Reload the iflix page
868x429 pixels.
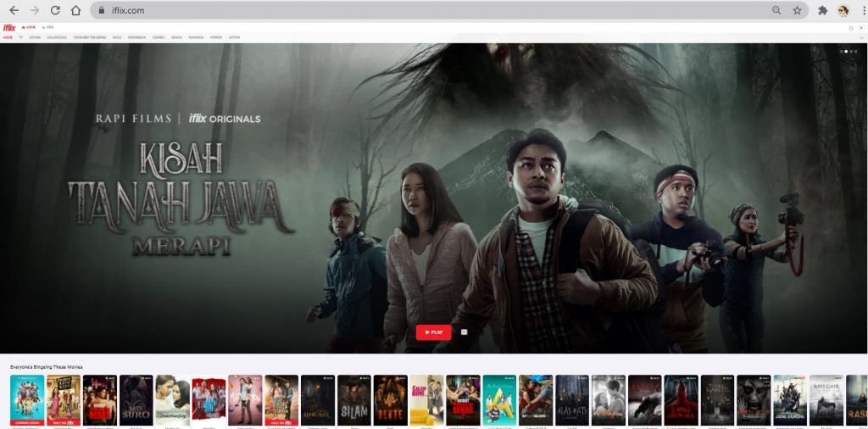[x=55, y=10]
